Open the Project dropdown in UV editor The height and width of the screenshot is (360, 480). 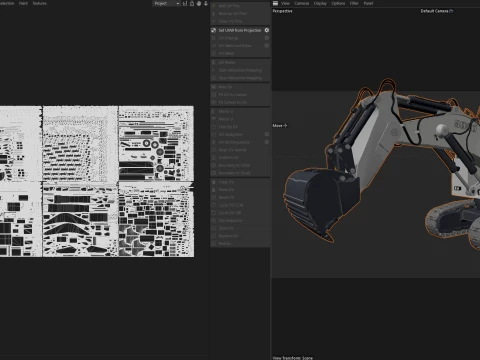[166, 3]
